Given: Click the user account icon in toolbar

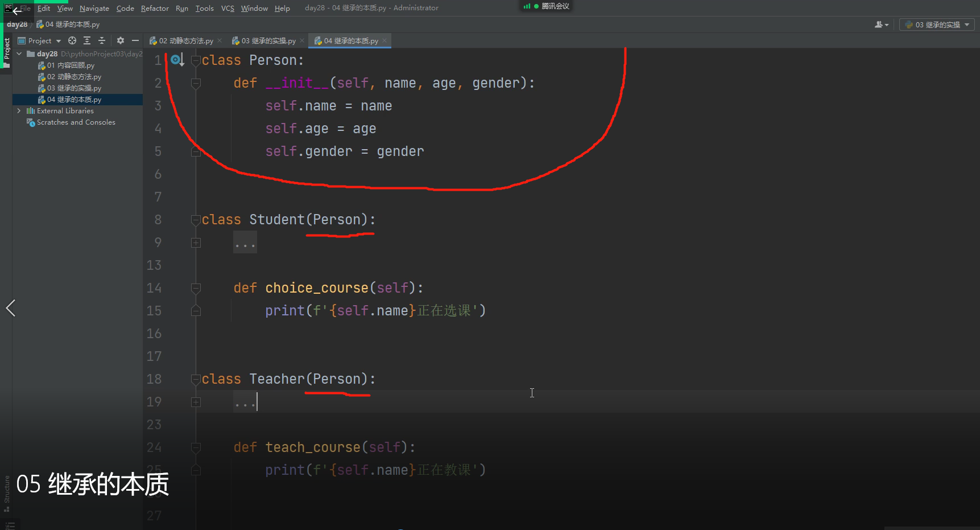Looking at the screenshot, I should point(881,24).
